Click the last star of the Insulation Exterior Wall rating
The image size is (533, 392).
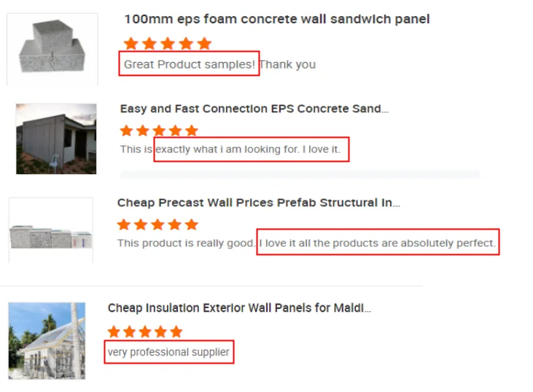[176, 332]
